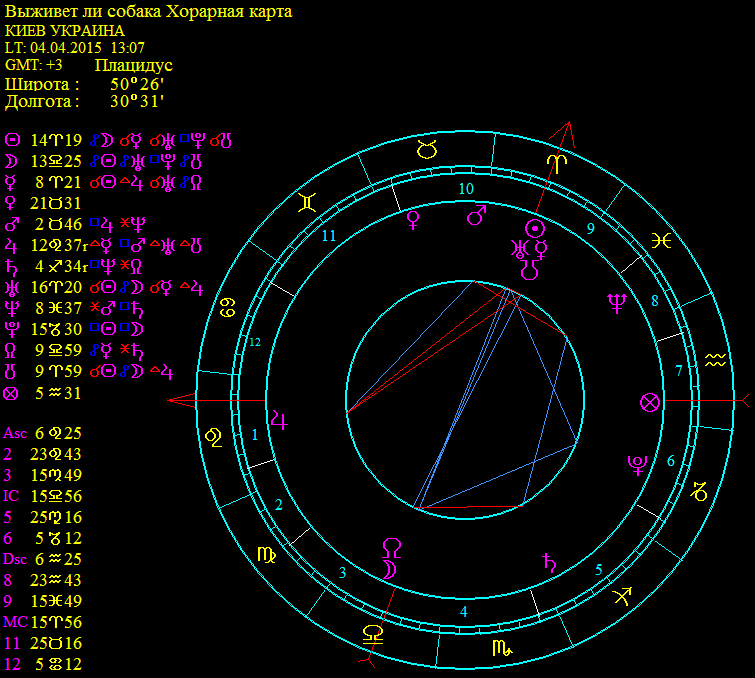This screenshot has height=678, width=755.
Task: Select house number 11 in the wheel
Action: (x=328, y=236)
